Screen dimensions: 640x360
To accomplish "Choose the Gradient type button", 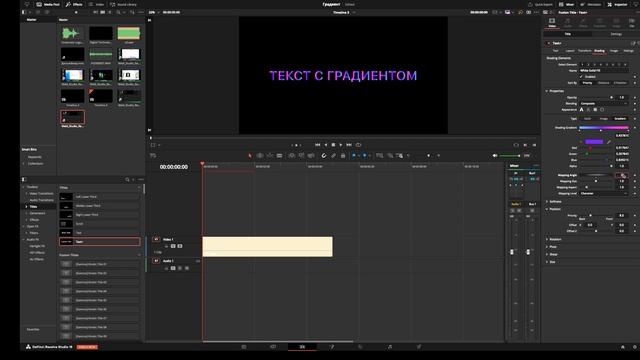I will 620,119.
